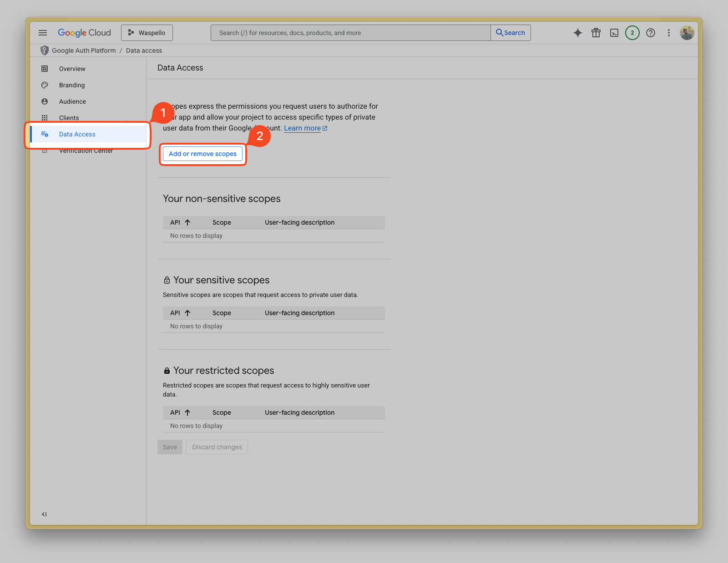The width and height of the screenshot is (728, 563).
Task: Click the free trial gift icon
Action: pyautogui.click(x=596, y=32)
